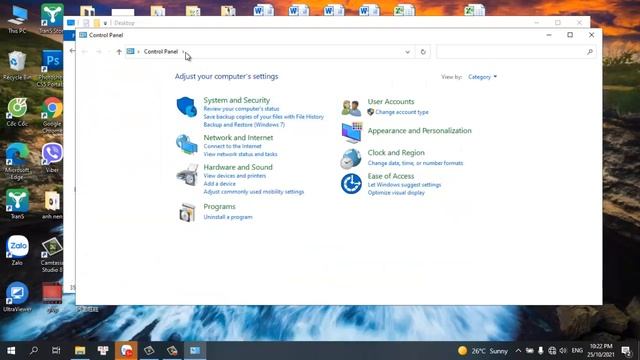Click Change account type link
Viewport: 640px width, 360px height.
(402, 112)
